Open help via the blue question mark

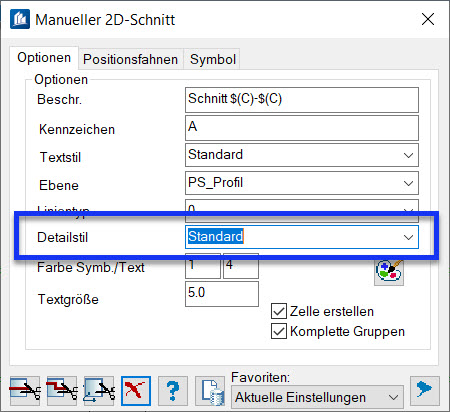[173, 391]
